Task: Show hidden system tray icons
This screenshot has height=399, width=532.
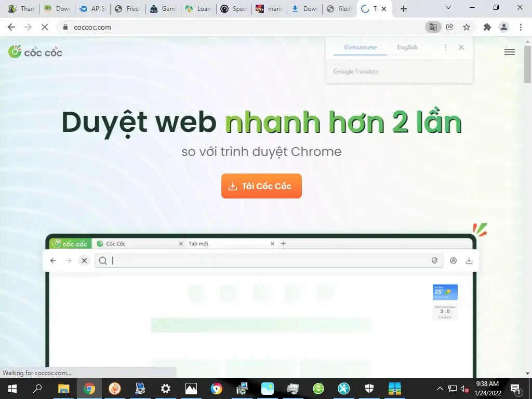Action: (440, 389)
